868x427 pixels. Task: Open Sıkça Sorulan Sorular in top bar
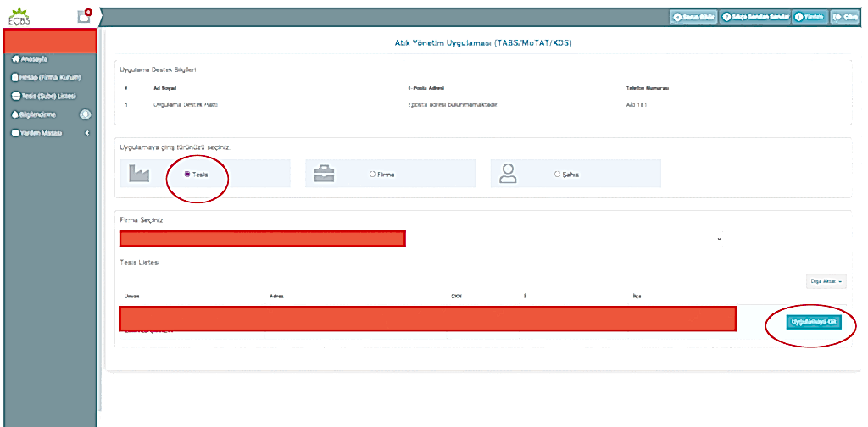755,16
